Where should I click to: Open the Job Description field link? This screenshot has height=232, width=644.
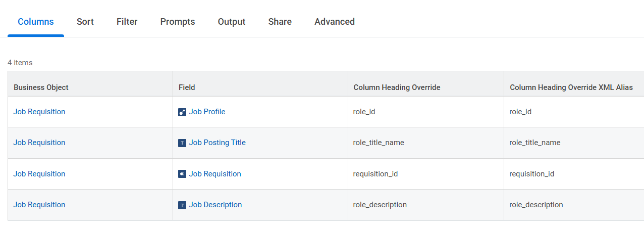[x=216, y=205]
